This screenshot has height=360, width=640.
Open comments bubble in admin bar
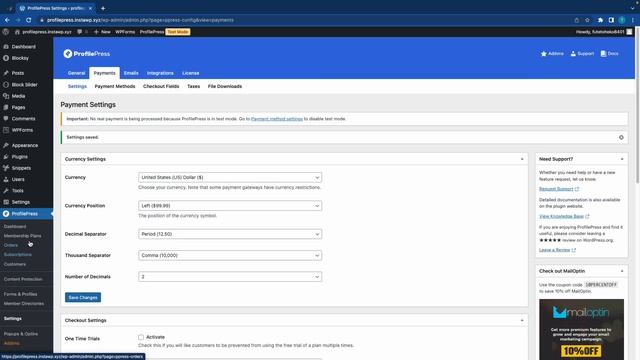(81, 32)
